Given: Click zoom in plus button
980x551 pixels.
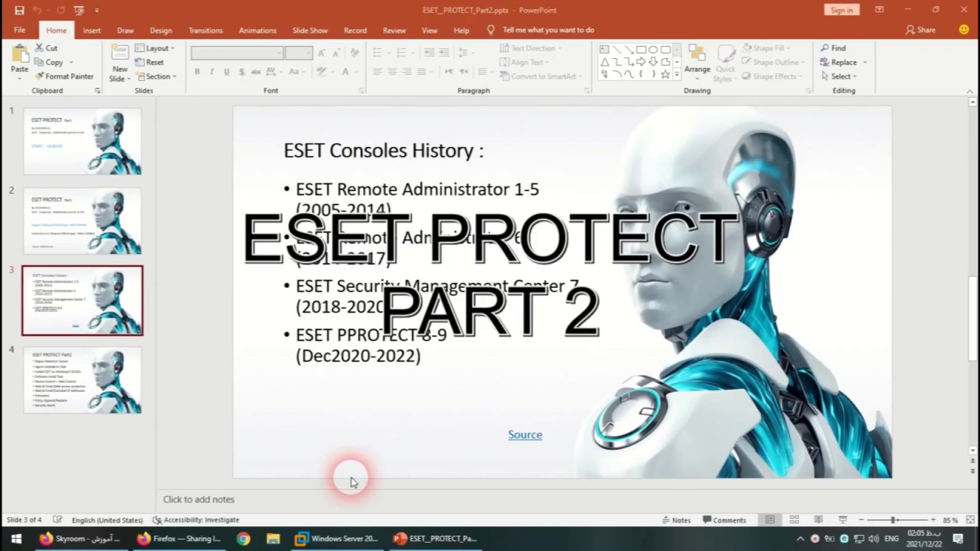Looking at the screenshot, I should pyautogui.click(x=933, y=520).
